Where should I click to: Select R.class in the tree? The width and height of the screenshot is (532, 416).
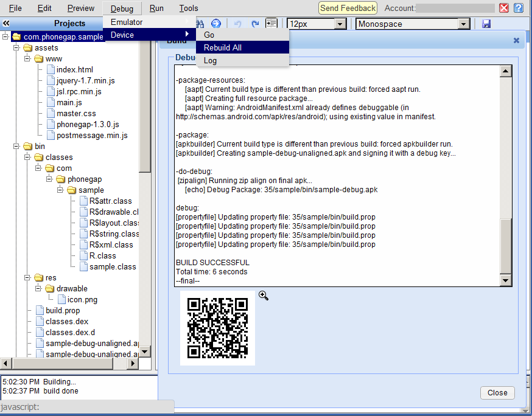[x=102, y=255]
